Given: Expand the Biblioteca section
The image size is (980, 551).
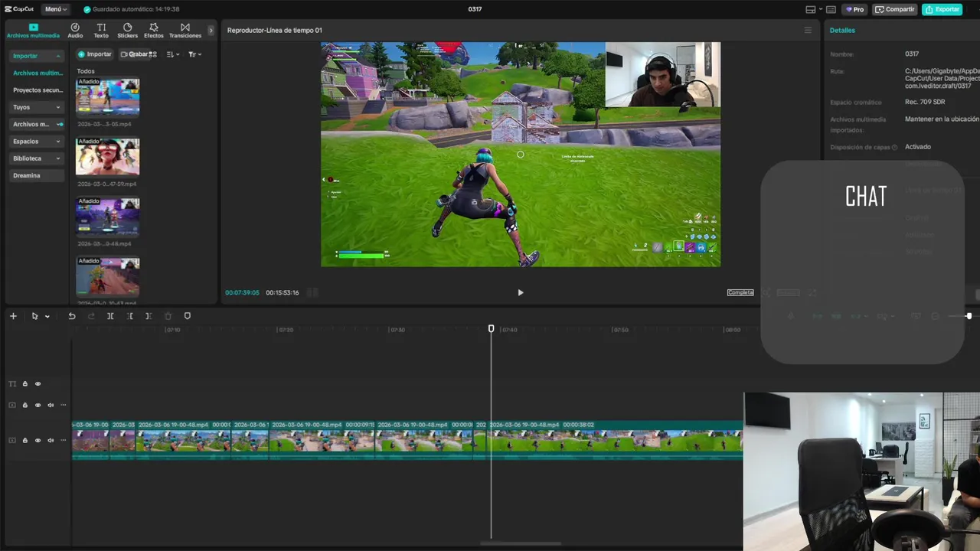Looking at the screenshot, I should [37, 158].
